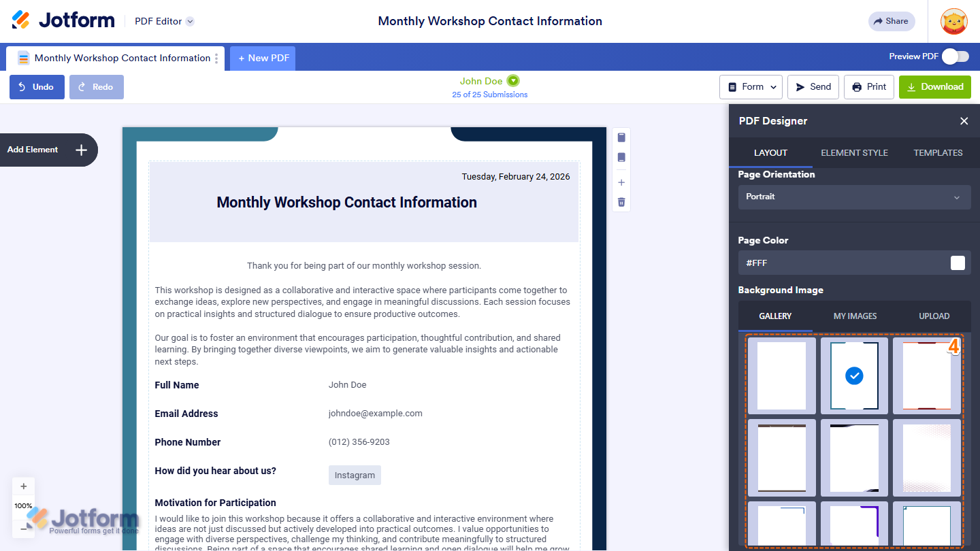Click the page footer icon beside the page
Image resolution: width=980 pixels, height=551 pixels.
[x=621, y=158]
